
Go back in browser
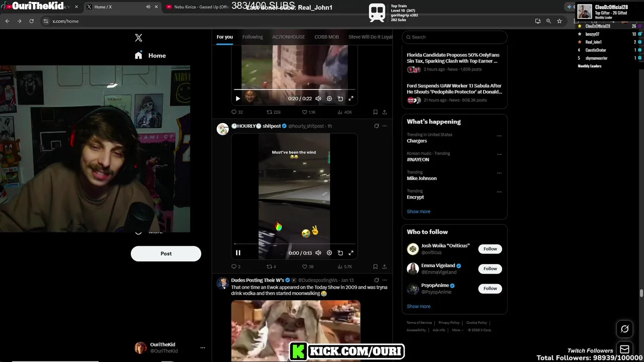(7, 21)
